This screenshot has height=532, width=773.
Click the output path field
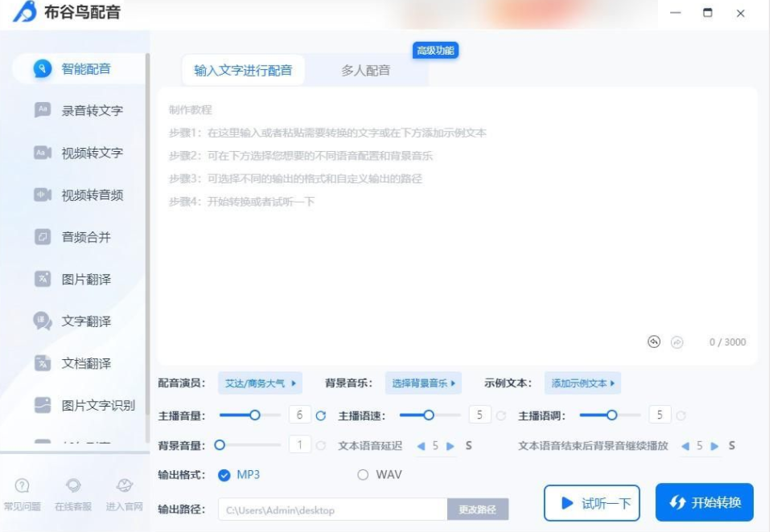click(333, 509)
